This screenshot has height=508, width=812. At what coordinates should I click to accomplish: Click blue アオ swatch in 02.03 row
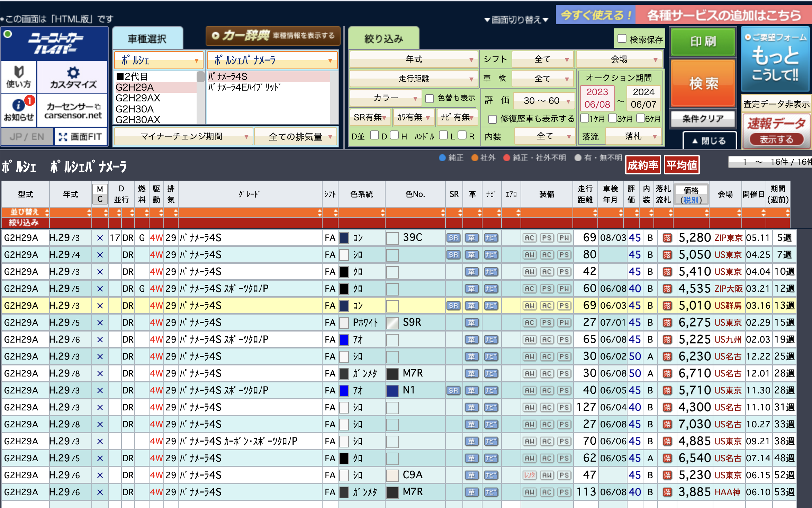pos(344,339)
